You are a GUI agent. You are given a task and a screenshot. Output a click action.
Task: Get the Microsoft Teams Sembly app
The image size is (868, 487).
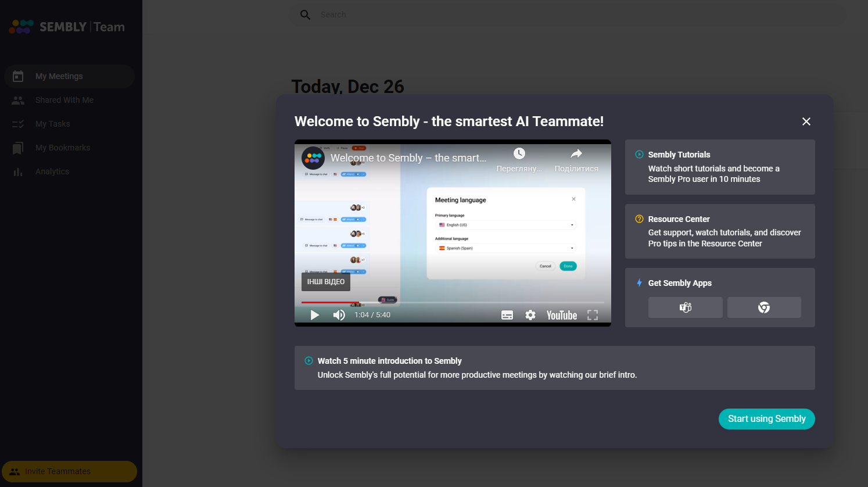tap(686, 307)
